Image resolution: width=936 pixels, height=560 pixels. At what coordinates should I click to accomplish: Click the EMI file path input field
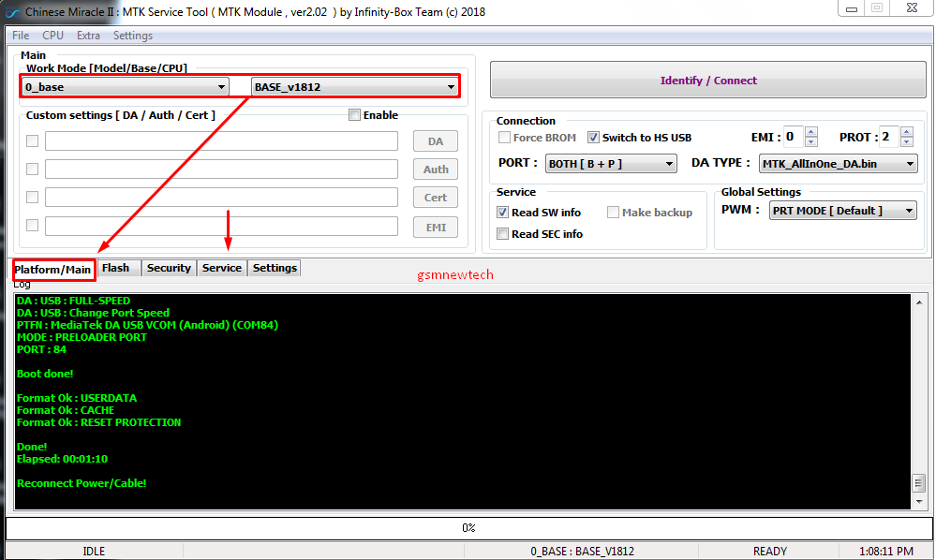(x=221, y=226)
